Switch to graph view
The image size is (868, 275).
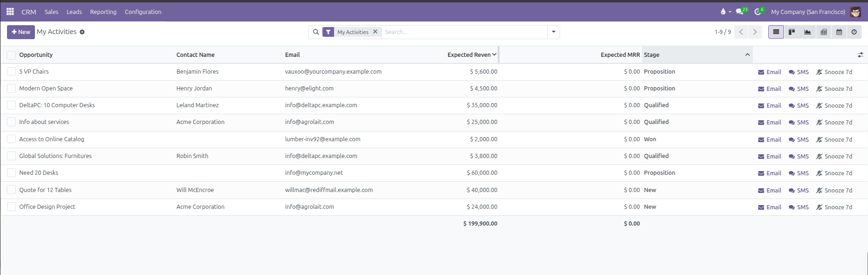pos(807,32)
